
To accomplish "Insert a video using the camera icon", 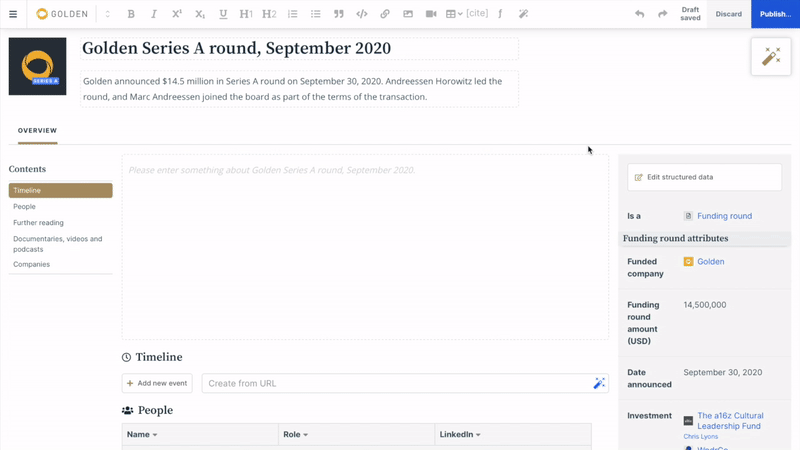I will 431,14.
